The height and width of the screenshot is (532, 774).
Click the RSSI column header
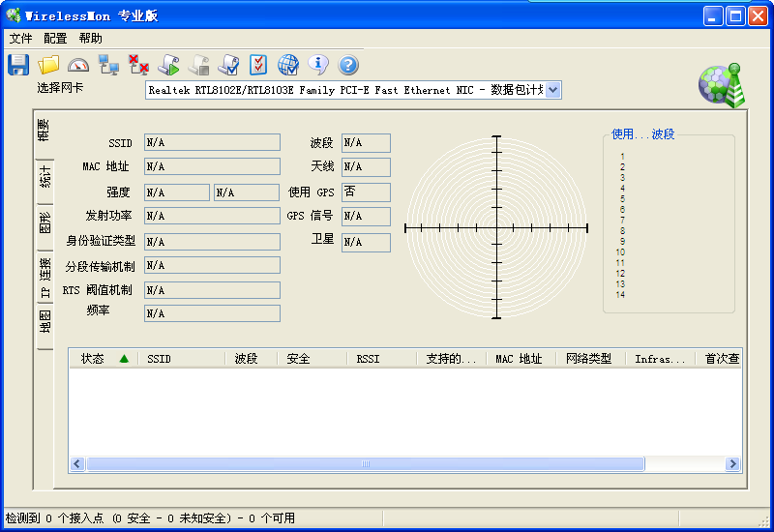(x=368, y=359)
